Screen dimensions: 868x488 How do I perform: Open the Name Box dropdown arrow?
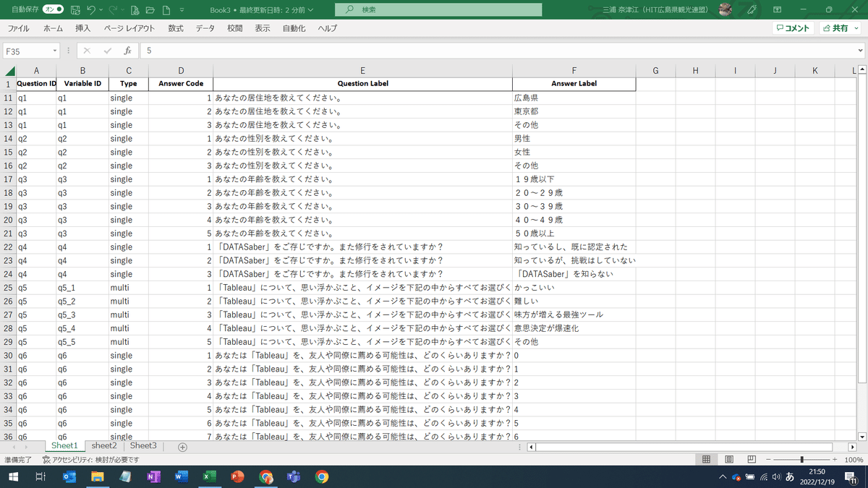click(x=55, y=51)
